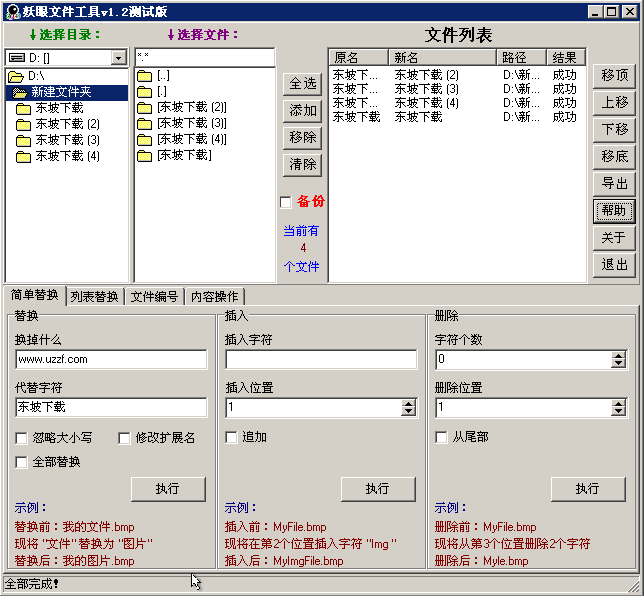The width and height of the screenshot is (644, 596).
Task: Click 下移 move down button
Action: pos(614,130)
